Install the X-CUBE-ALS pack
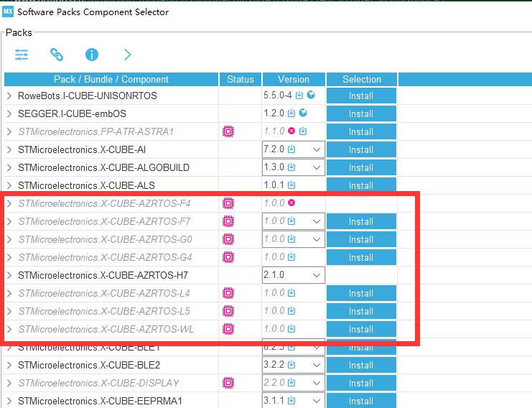532x408 pixels. [x=361, y=185]
